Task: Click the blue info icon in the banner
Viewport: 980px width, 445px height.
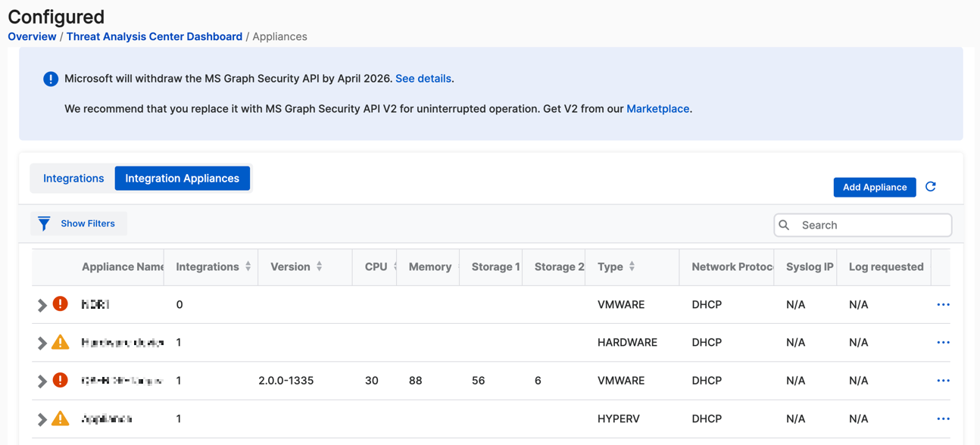Action: (51, 79)
